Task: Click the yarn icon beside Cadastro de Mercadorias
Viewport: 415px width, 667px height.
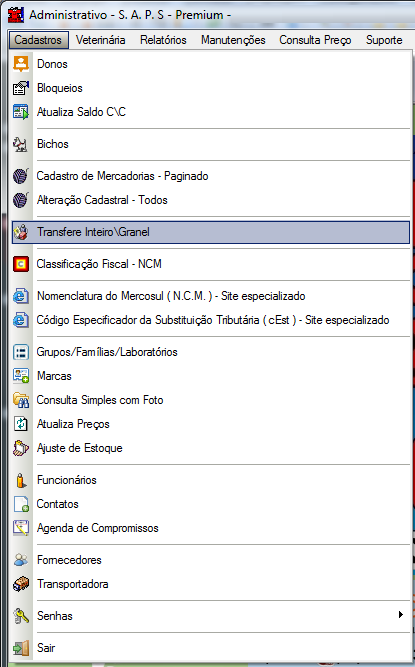Action: click(x=21, y=176)
